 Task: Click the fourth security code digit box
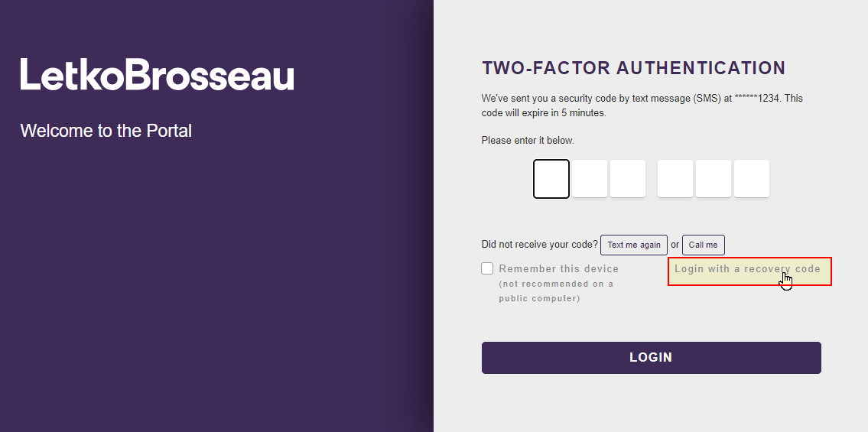(675, 179)
